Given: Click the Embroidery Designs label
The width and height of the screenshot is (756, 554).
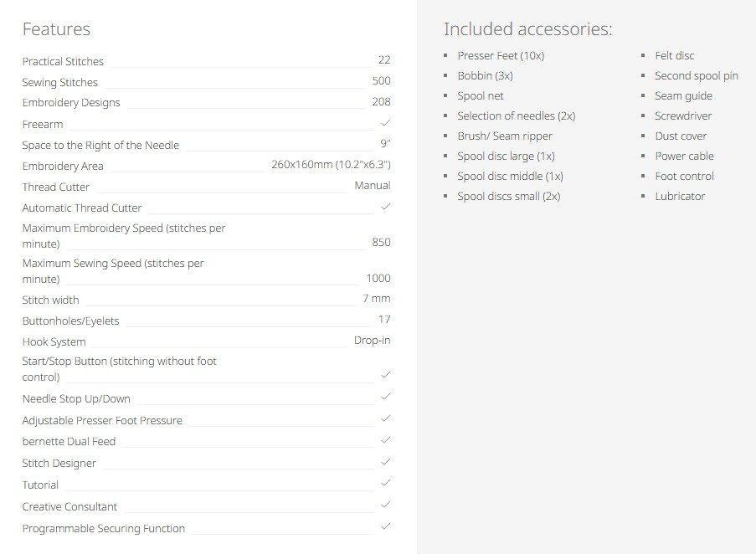Looking at the screenshot, I should [x=71, y=103].
